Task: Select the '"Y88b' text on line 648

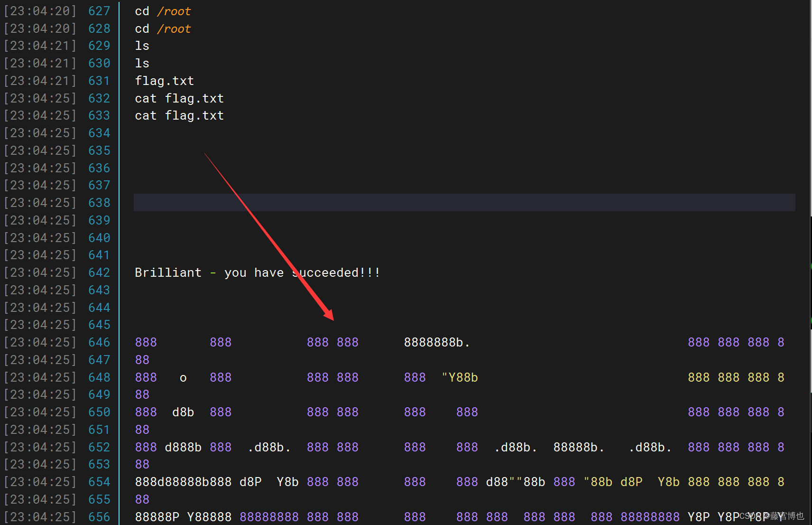Action: click(460, 377)
